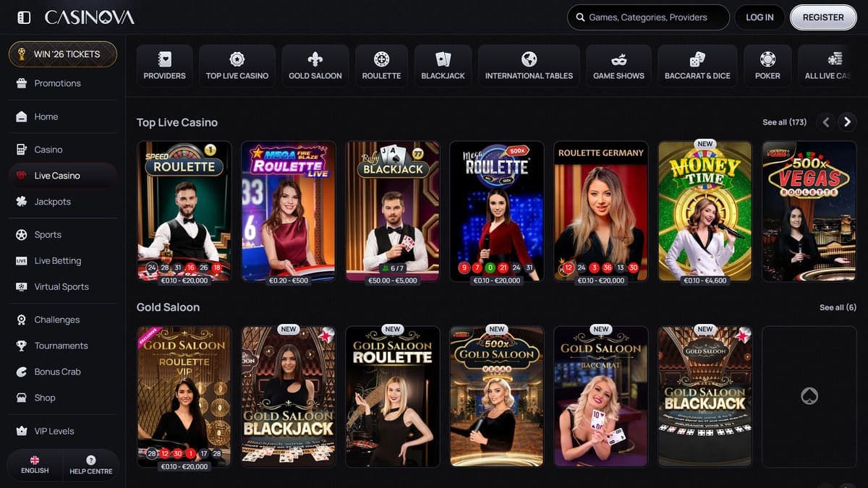Select the International Tables category
The image size is (868, 488).
529,67
